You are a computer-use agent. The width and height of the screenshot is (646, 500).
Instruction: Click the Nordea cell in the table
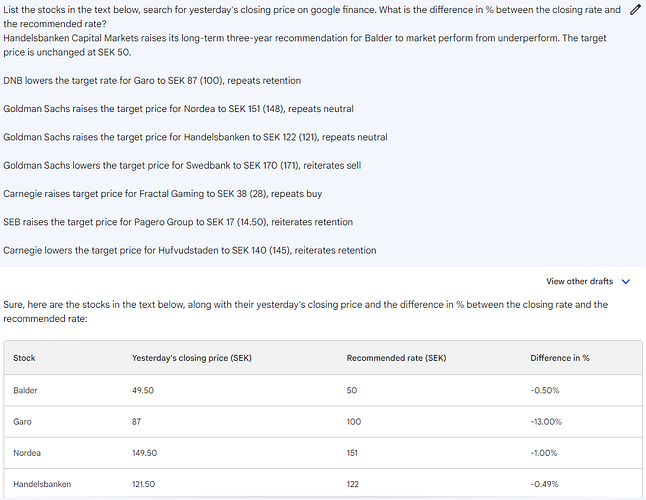[x=27, y=453]
